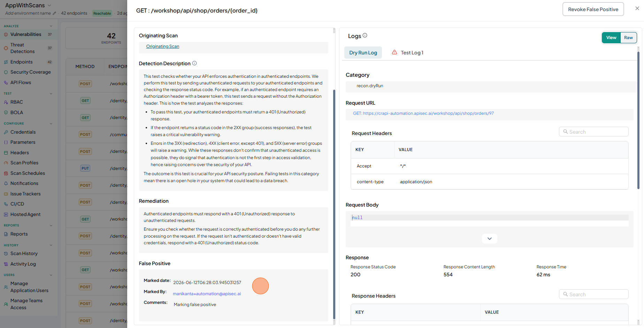Expand the Request Body chevron
The image size is (644, 328).
490,239
